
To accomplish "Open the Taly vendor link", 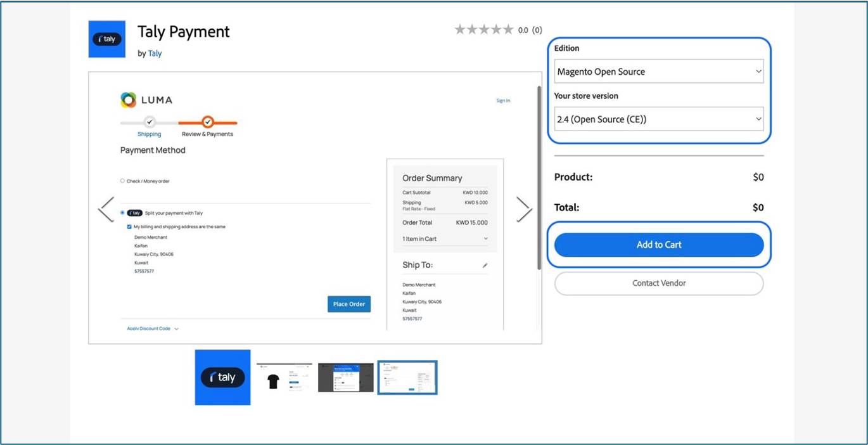I will pyautogui.click(x=155, y=54).
